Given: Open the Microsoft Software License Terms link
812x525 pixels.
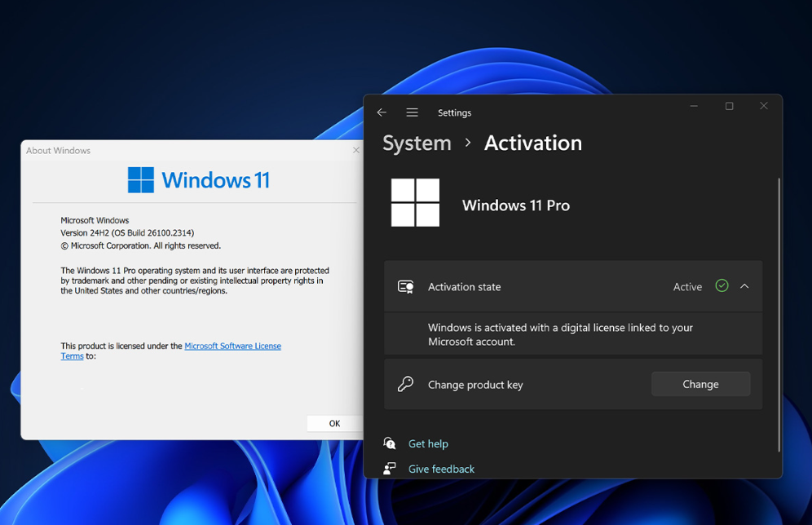Looking at the screenshot, I should click(232, 346).
